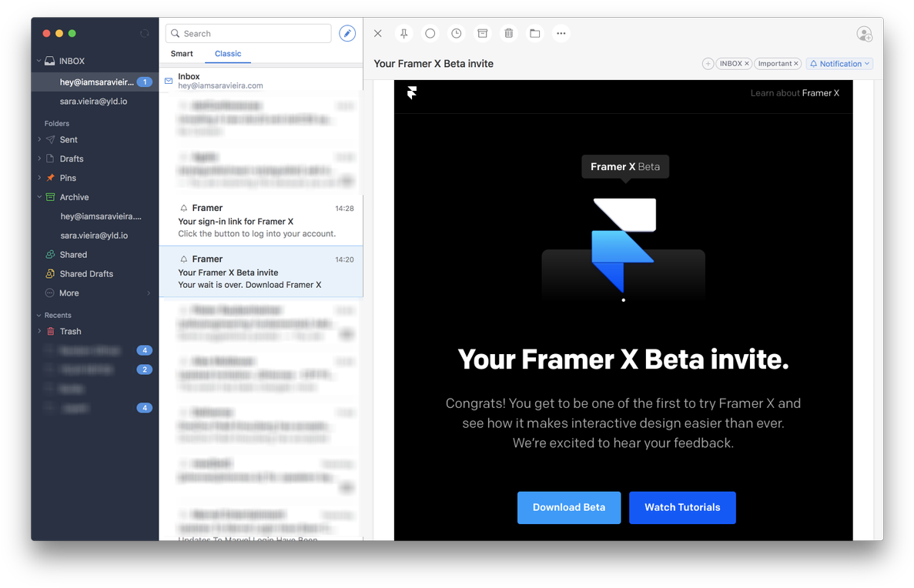Remove the Important label tag
914x588 pixels.
point(796,64)
